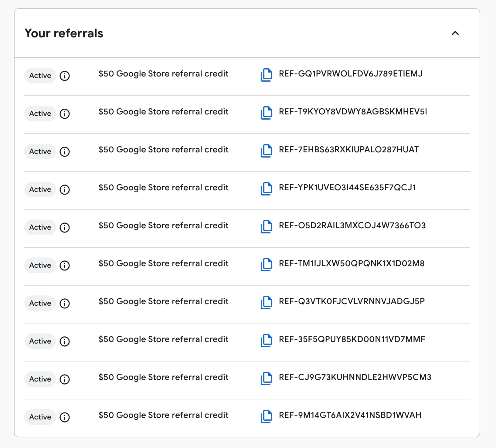The width and height of the screenshot is (496, 448).
Task: Copy the code starting with REF-YPK1UVEO
Action: point(266,189)
